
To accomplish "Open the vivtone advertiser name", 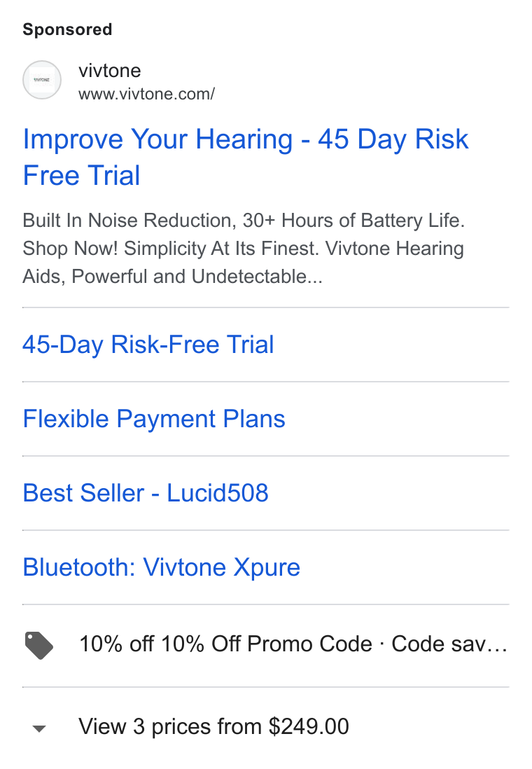I will pos(110,71).
